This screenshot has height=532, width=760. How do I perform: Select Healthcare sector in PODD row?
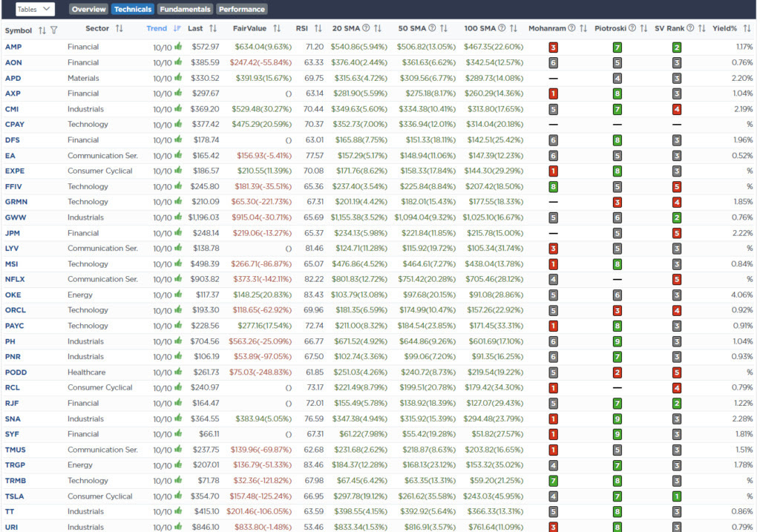click(86, 372)
